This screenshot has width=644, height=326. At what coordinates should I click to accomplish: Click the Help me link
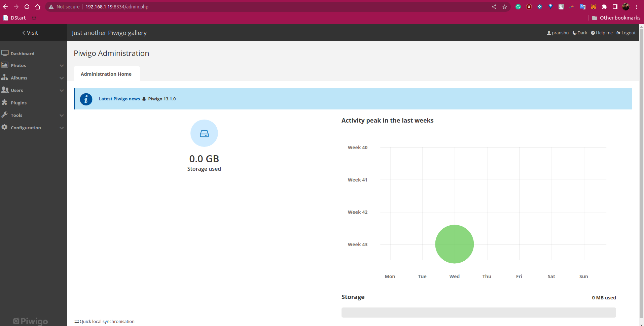[x=602, y=33]
